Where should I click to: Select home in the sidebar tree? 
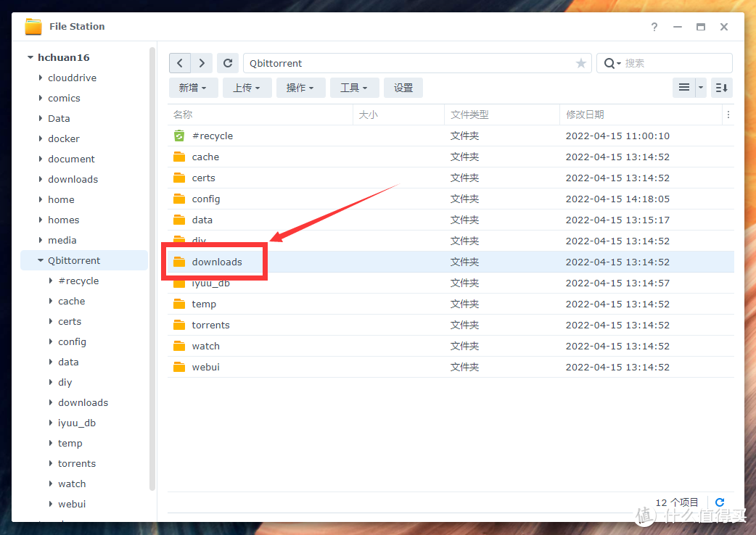61,199
